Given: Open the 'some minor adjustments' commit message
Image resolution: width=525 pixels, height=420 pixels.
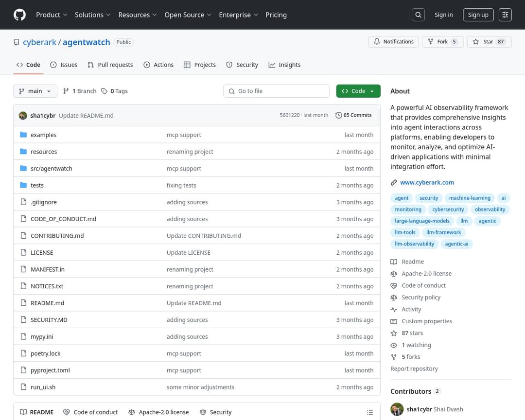Looking at the screenshot, I should [x=200, y=387].
